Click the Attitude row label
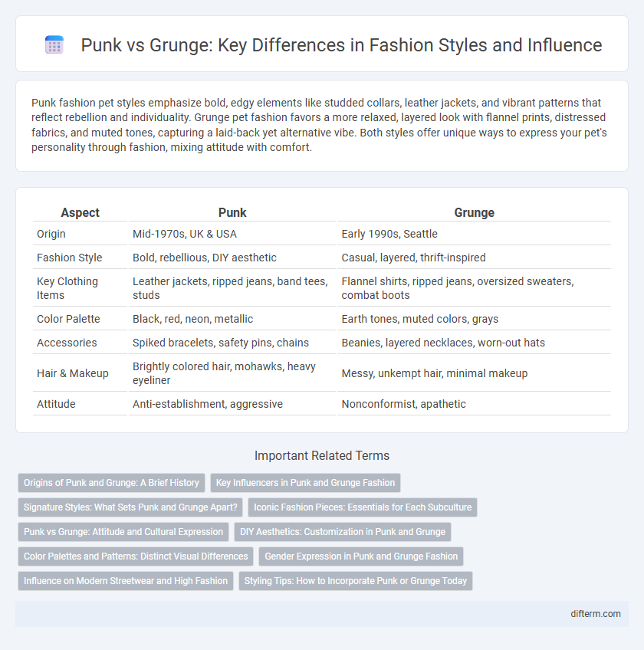 pyautogui.click(x=80, y=404)
